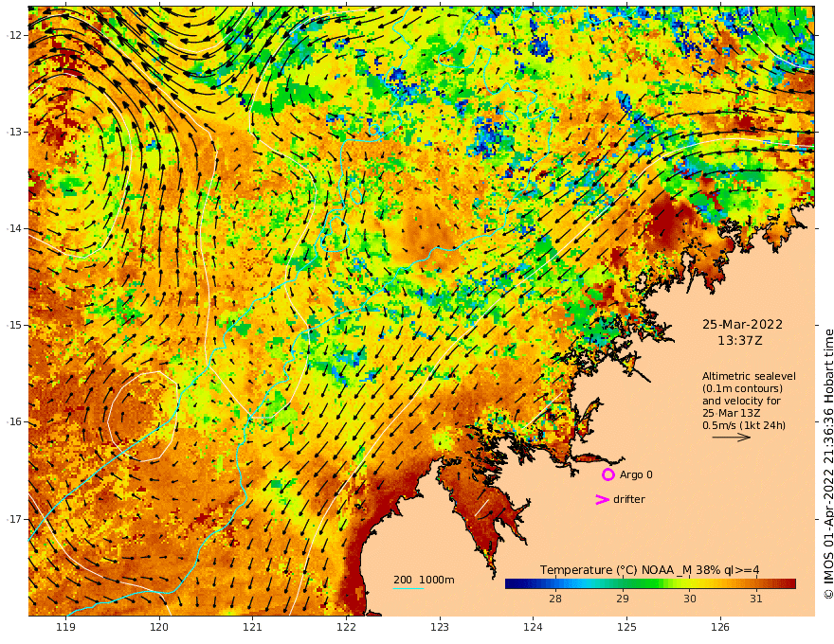
Task: Click the '200 1000m' depth legend text
Action: coord(424,580)
